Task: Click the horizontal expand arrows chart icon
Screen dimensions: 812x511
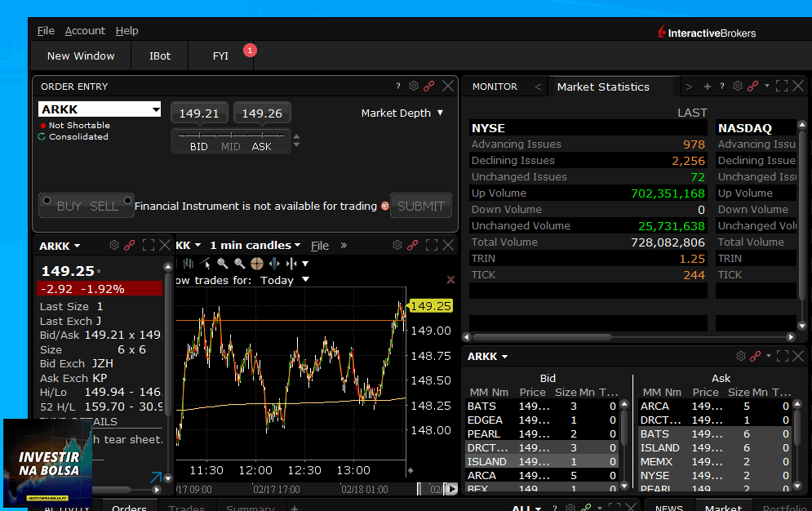Action: [274, 264]
